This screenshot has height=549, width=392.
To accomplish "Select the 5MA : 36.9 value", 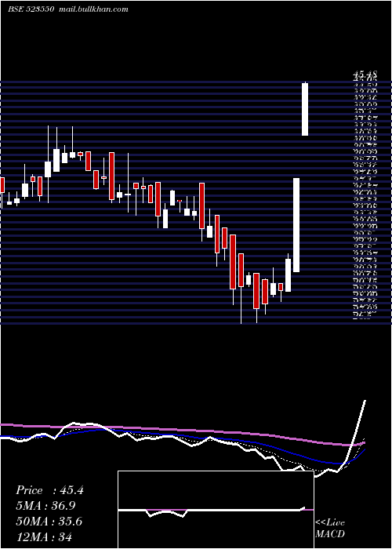I will pos(46,506).
